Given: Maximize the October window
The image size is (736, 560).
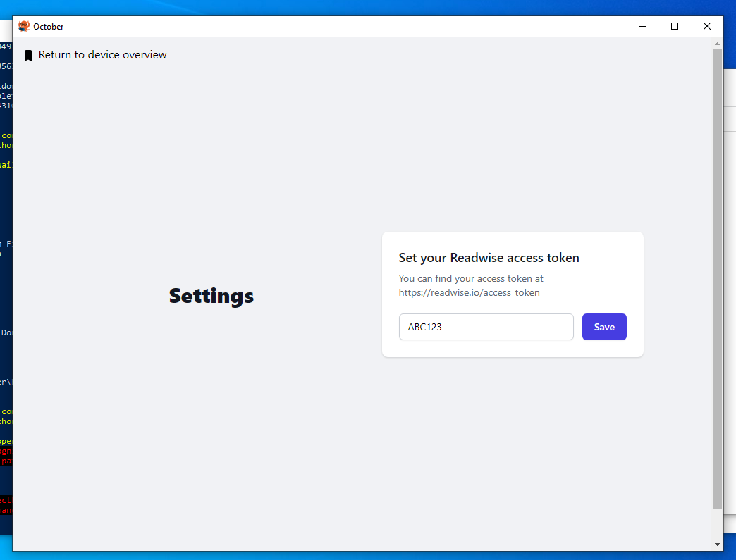Looking at the screenshot, I should point(675,26).
